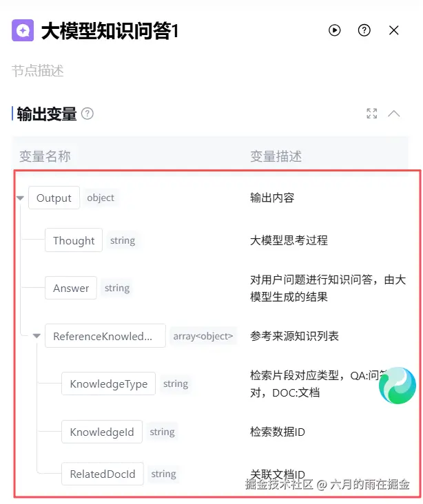Viewport: 423px width, 504px height.
Task: Collapse the 输出变量 section with chevron
Action: [x=394, y=114]
